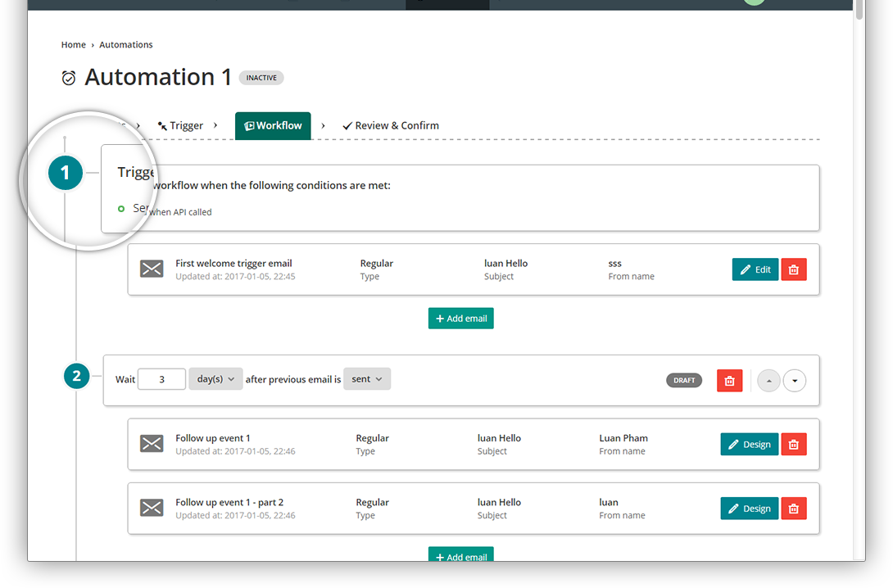Move the wait step down

tap(795, 381)
